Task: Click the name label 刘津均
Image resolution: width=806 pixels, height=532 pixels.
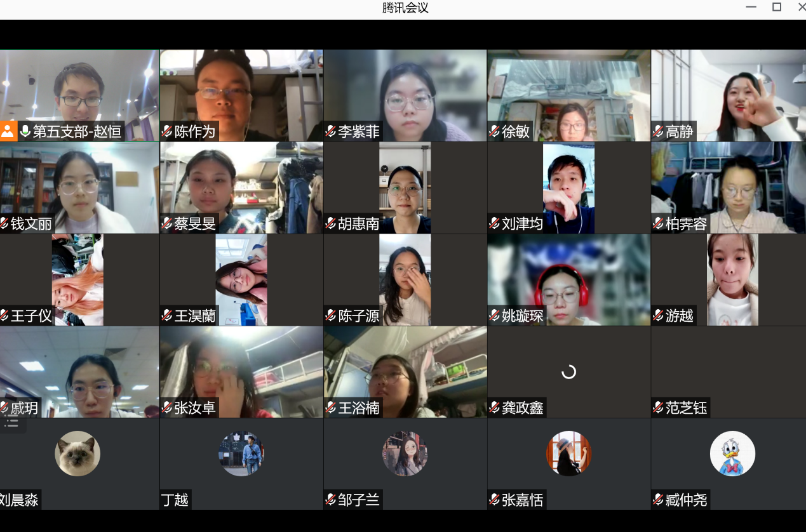Action: 522,223
